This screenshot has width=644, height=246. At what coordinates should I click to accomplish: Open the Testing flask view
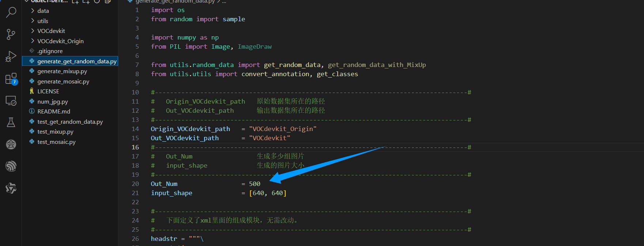point(11,122)
